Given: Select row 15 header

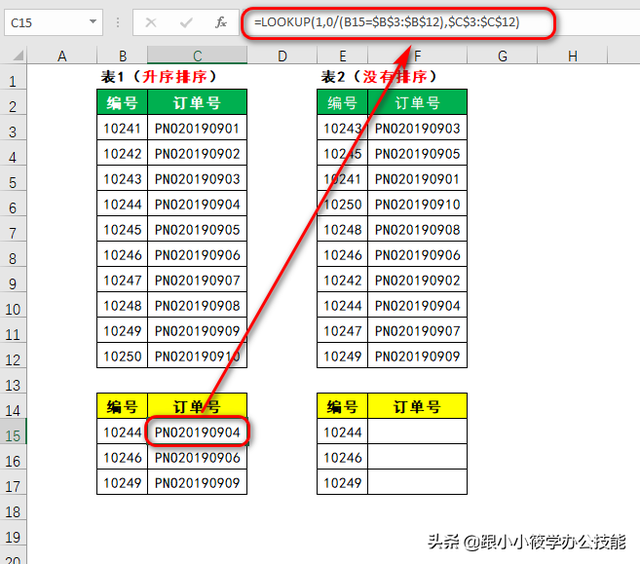Looking at the screenshot, I should [13, 431].
